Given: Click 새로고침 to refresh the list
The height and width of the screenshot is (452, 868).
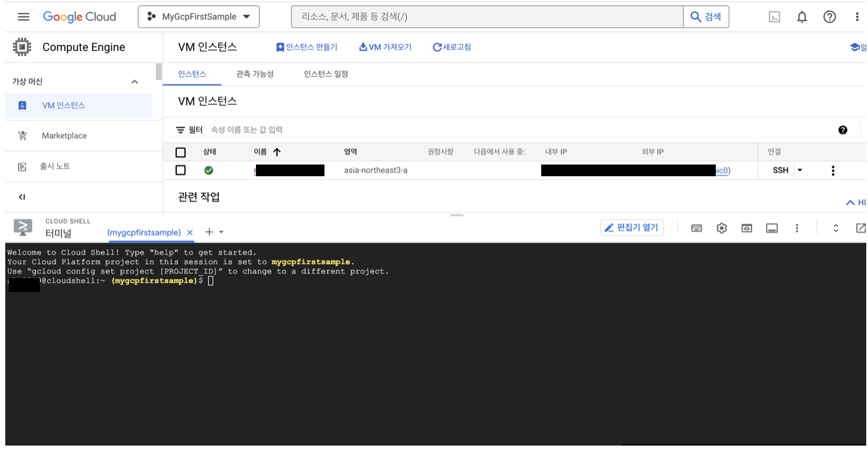Looking at the screenshot, I should coord(452,47).
